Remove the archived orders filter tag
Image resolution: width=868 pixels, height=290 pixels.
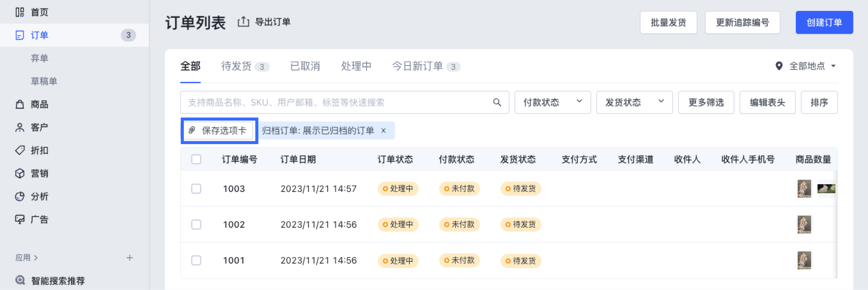coord(383,131)
